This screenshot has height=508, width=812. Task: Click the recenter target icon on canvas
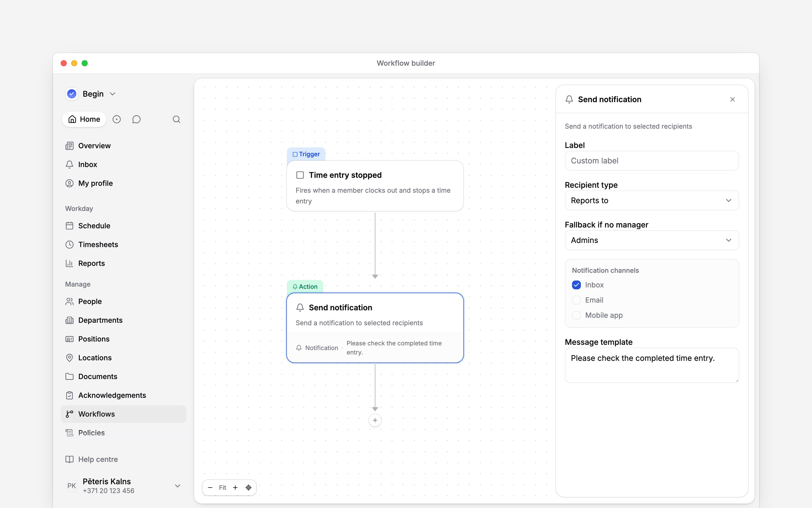coord(248,488)
